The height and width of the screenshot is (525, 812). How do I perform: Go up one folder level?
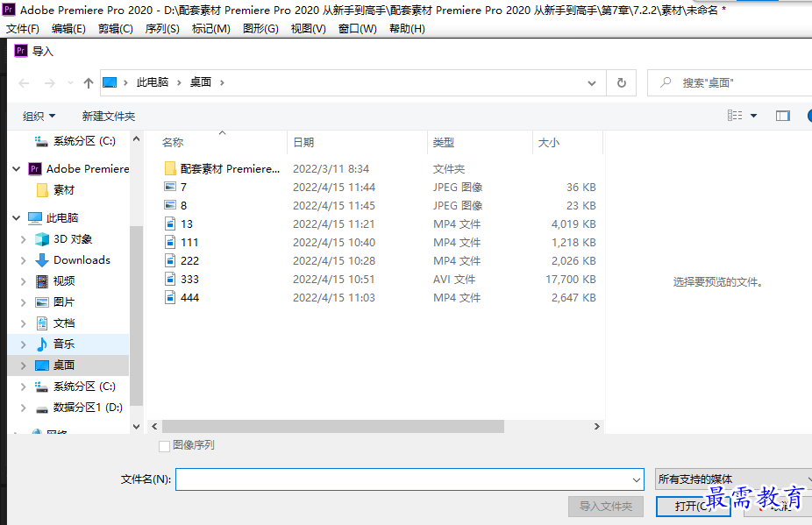tap(89, 83)
